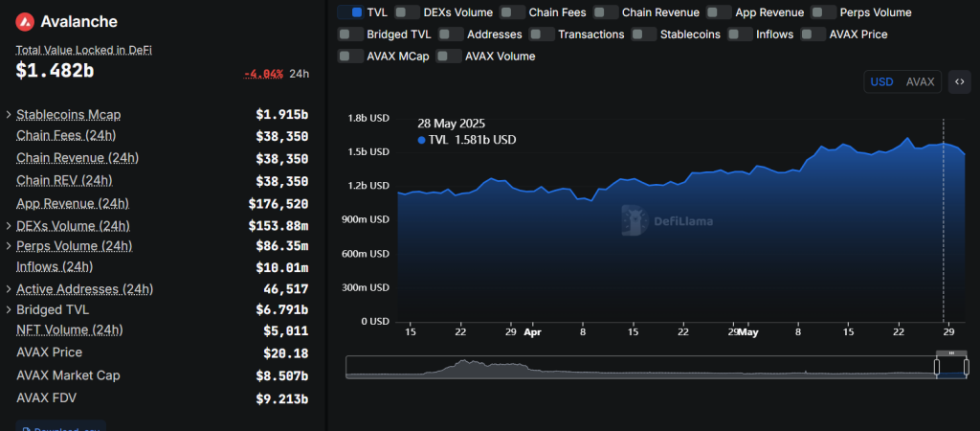This screenshot has width=980, height=431.
Task: Enable the DEXs Volume toggle
Action: click(407, 12)
